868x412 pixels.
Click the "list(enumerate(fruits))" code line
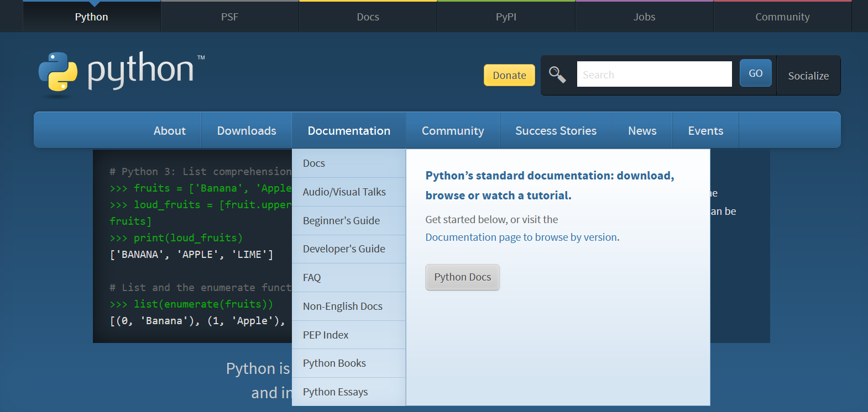(203, 304)
